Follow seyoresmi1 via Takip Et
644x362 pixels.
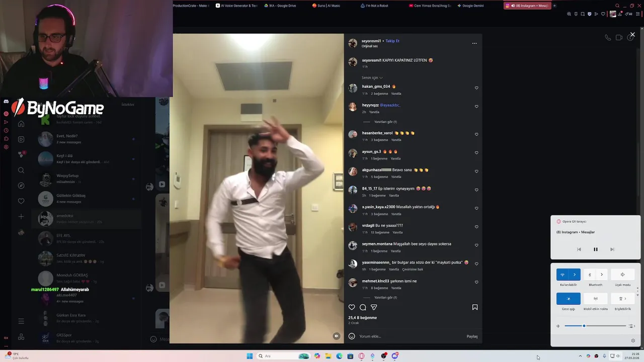tap(392, 41)
